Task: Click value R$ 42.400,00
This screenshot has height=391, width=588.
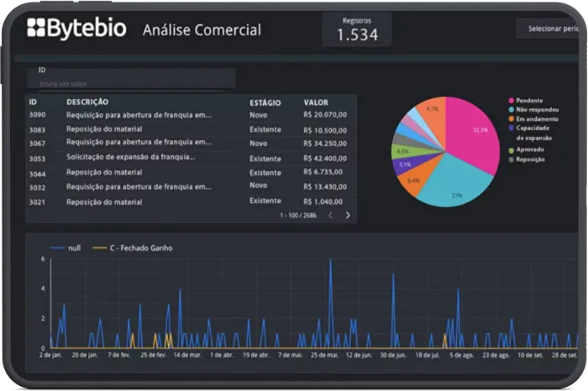Action: tap(325, 159)
